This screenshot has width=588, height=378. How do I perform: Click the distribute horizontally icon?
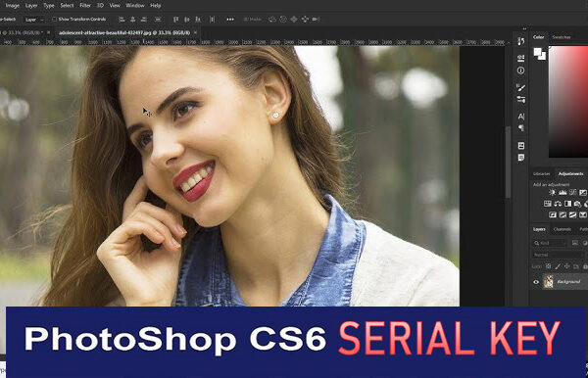(158, 20)
